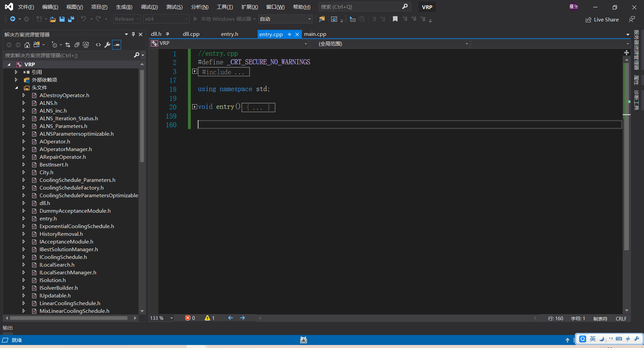
Task: Open Live Share from the title bar
Action: pyautogui.click(x=602, y=19)
